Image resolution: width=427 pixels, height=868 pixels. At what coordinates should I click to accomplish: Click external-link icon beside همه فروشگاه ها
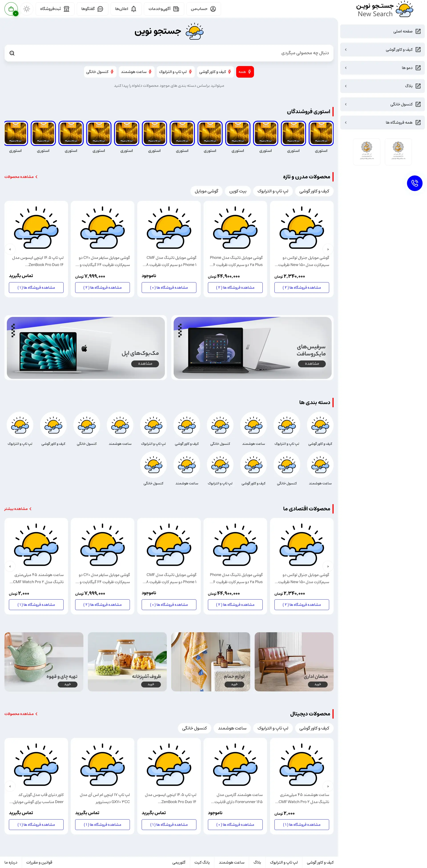418,122
